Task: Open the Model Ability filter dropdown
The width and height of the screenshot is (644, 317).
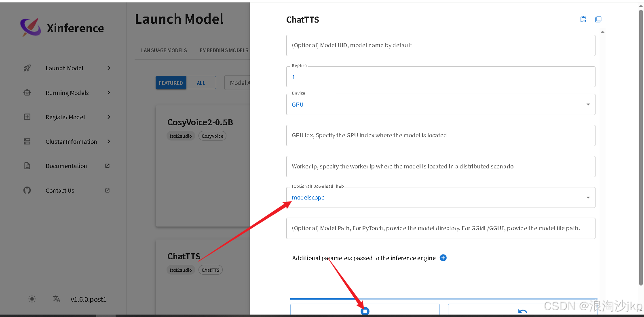Action: pyautogui.click(x=238, y=83)
